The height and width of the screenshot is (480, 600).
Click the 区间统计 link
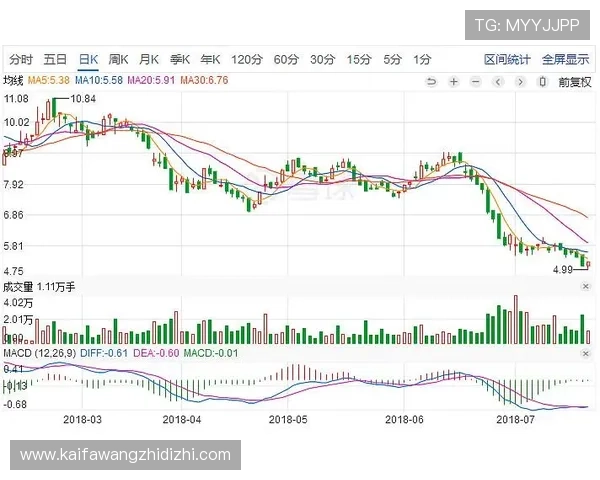(x=507, y=59)
